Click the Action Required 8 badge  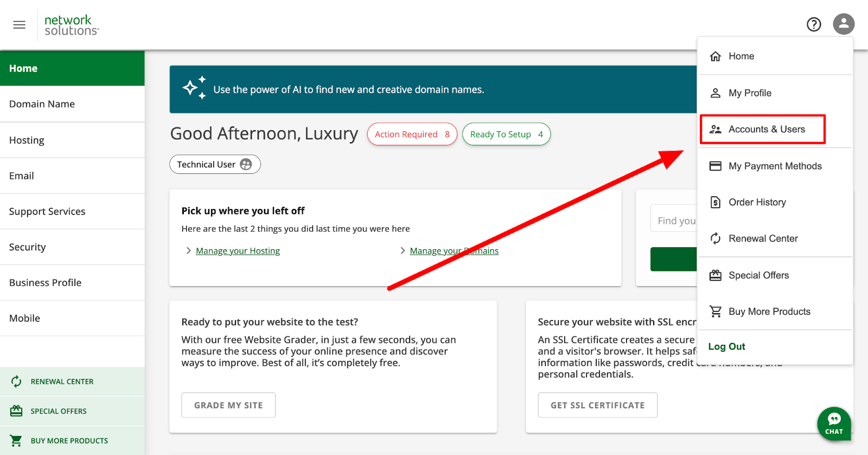pos(412,135)
